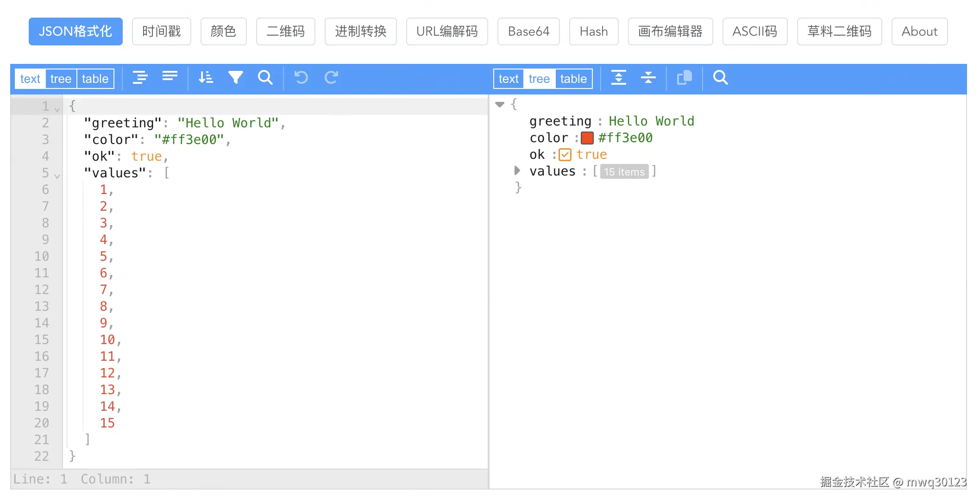Viewport: 980px width, 502px height.
Task: Open the filter tool in left toolbar
Action: tap(236, 77)
